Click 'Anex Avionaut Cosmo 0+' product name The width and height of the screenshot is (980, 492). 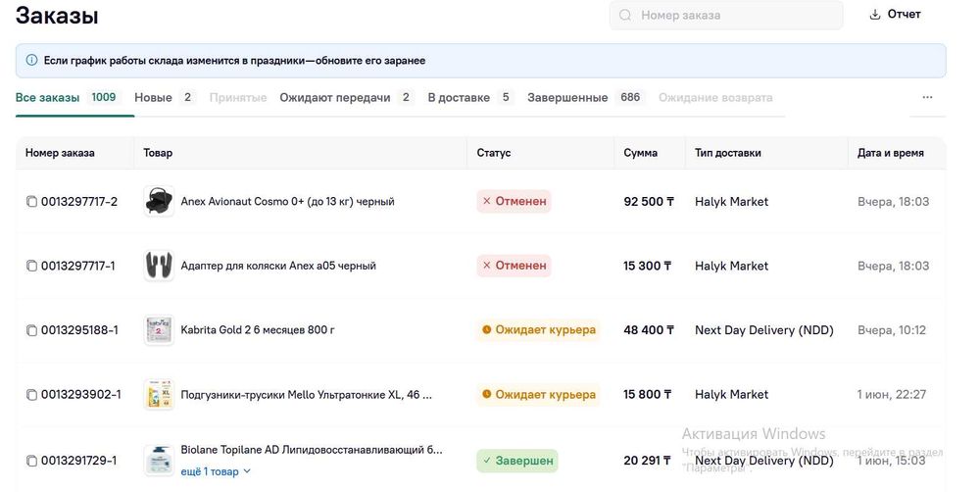click(287, 201)
